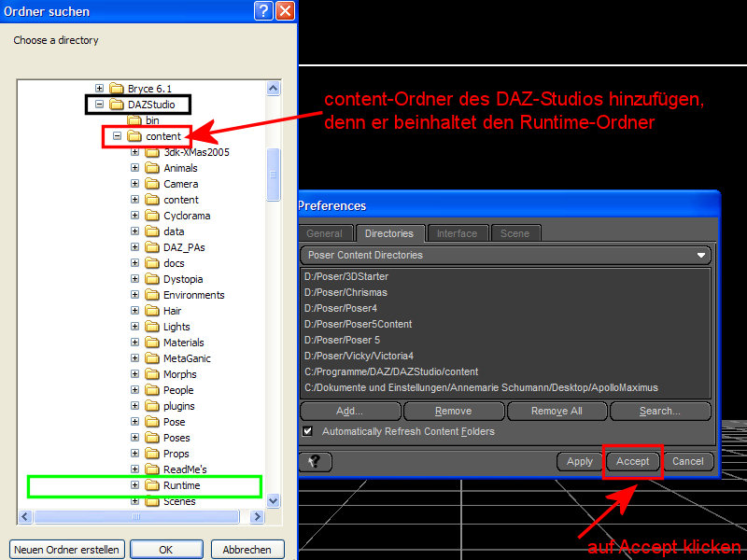The width and height of the screenshot is (747, 560).
Task: Click the Apply button
Action: (580, 461)
